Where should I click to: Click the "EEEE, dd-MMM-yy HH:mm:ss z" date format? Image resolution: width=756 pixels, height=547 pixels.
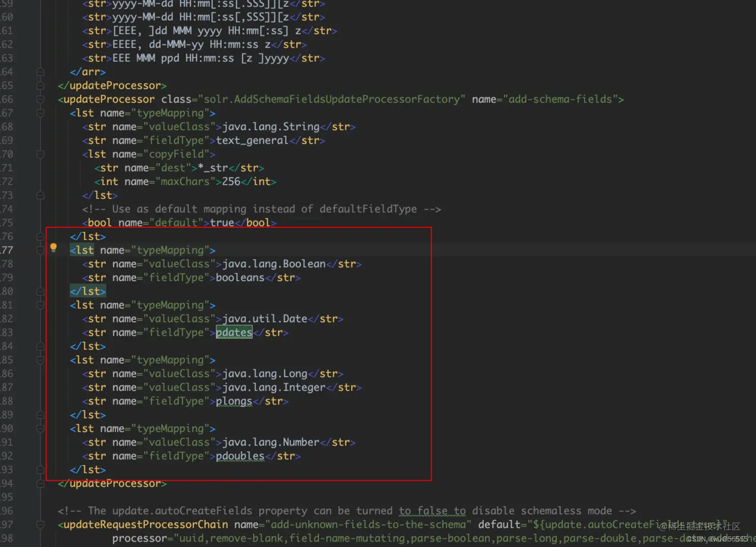tap(192, 44)
